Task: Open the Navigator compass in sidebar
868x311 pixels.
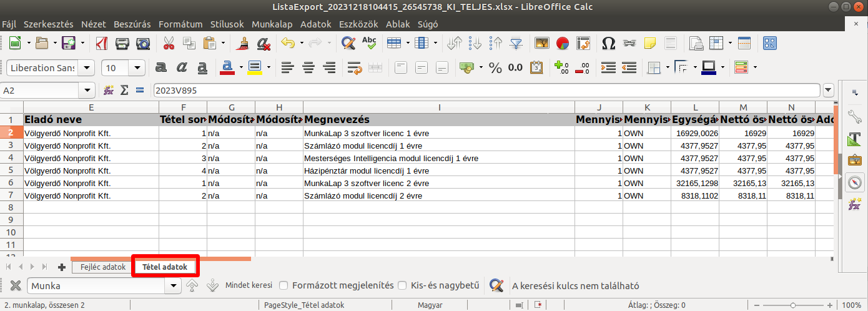Action: [854, 182]
